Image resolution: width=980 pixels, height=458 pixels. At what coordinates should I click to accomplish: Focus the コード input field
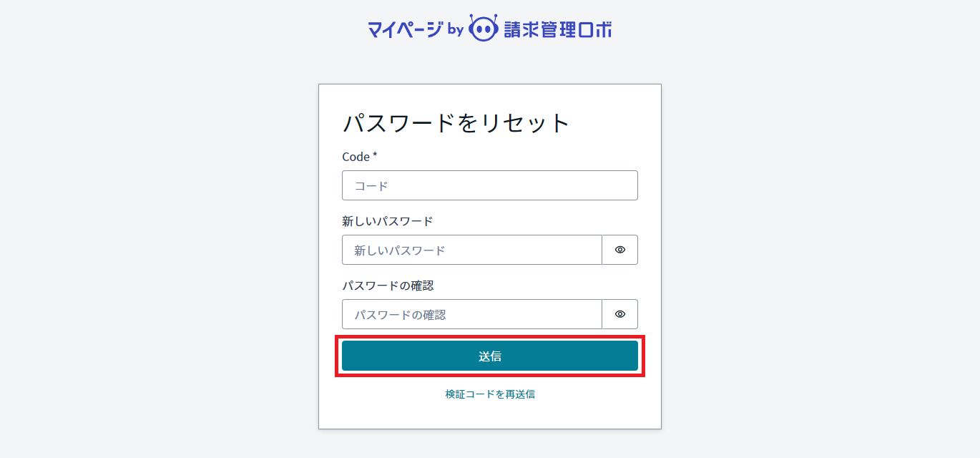tap(490, 185)
